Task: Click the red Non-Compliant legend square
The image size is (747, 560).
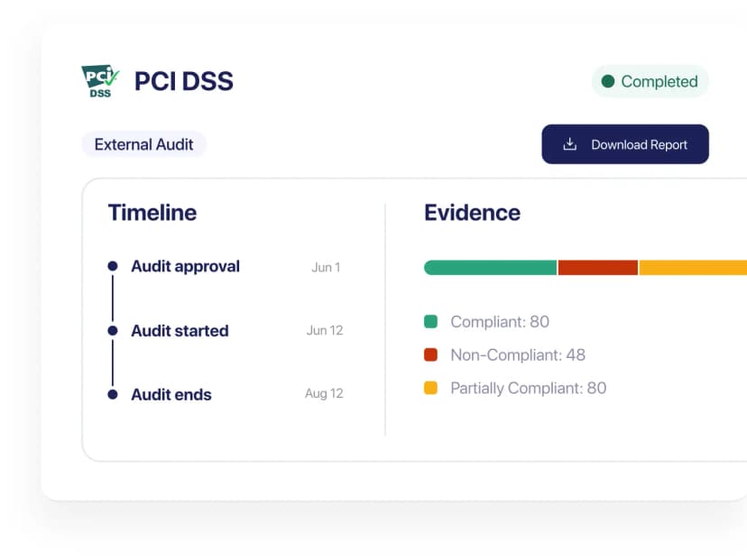Action: (431, 354)
